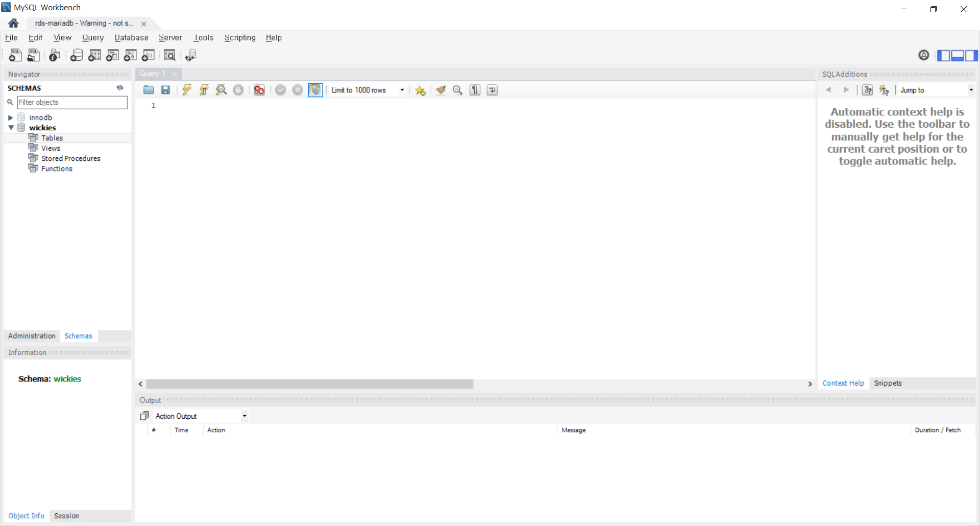
Task: Toggle autocommit mode button
Action: click(x=315, y=90)
